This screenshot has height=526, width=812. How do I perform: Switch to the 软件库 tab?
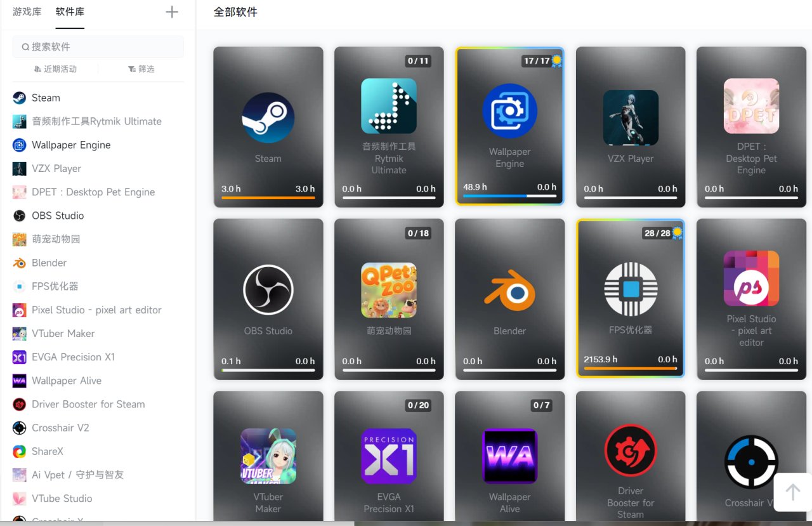(70, 12)
